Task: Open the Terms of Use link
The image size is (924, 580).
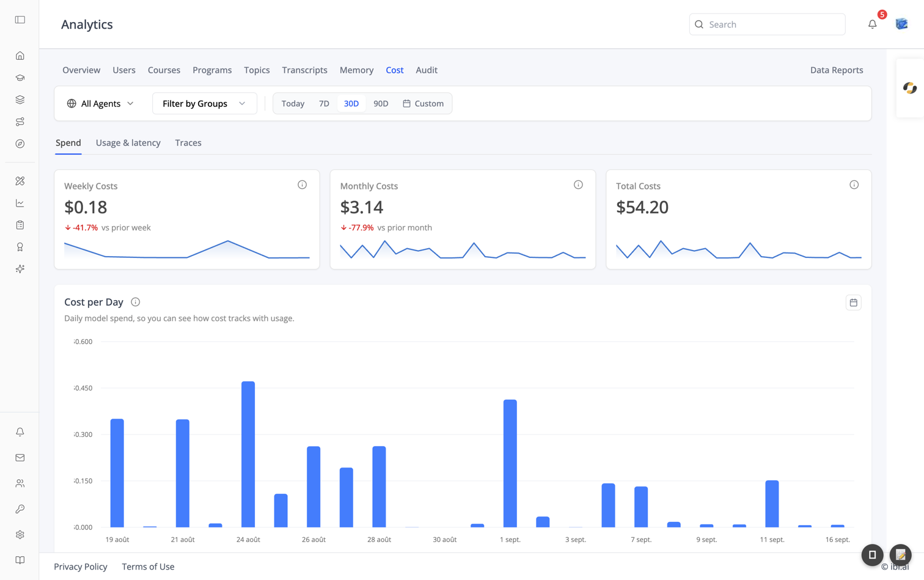Action: (x=148, y=567)
